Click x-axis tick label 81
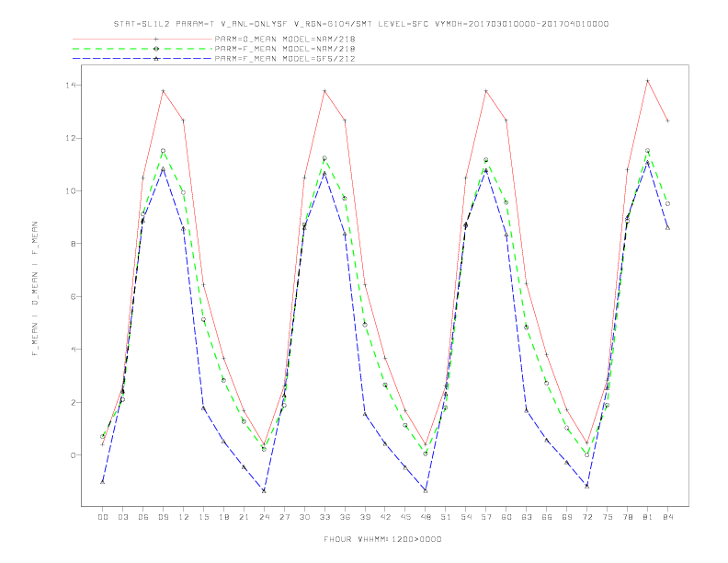The height and width of the screenshot is (563, 728). tap(648, 517)
